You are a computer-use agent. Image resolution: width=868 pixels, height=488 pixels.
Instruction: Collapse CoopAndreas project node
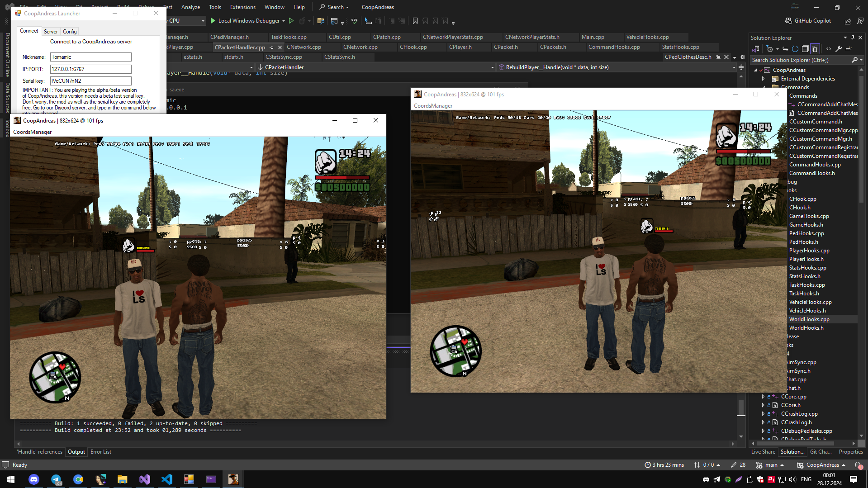[x=755, y=70]
